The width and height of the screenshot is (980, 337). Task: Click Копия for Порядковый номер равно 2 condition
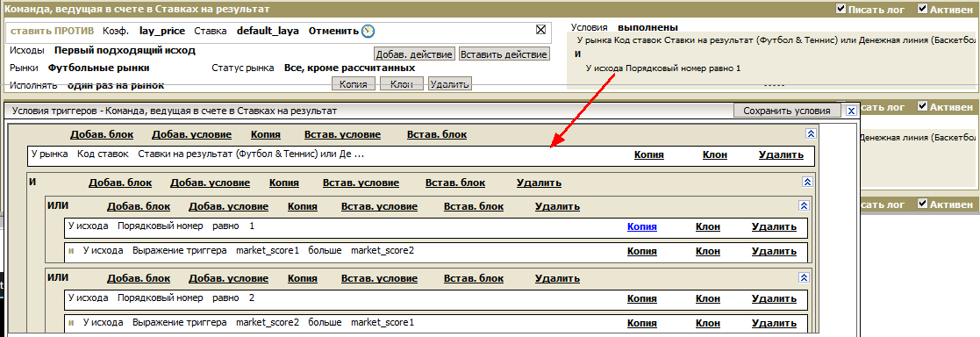click(x=642, y=299)
